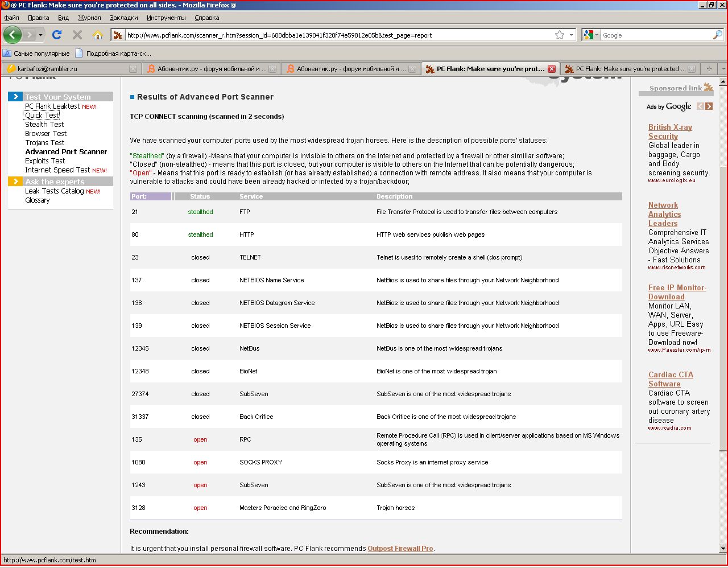Click the SOCKS PROXY service cell
This screenshot has height=568, width=728.
coord(260,462)
